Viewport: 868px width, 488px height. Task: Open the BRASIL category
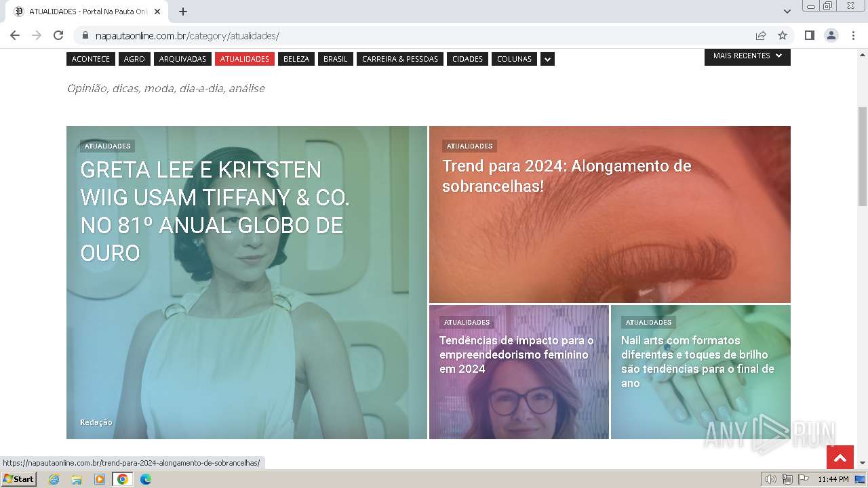click(336, 59)
